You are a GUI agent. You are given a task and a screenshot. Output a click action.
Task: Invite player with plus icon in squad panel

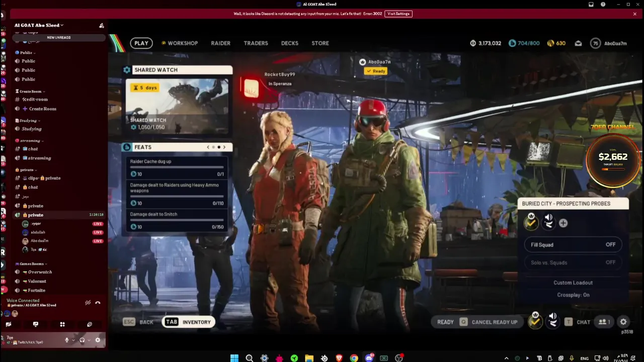coord(563,223)
